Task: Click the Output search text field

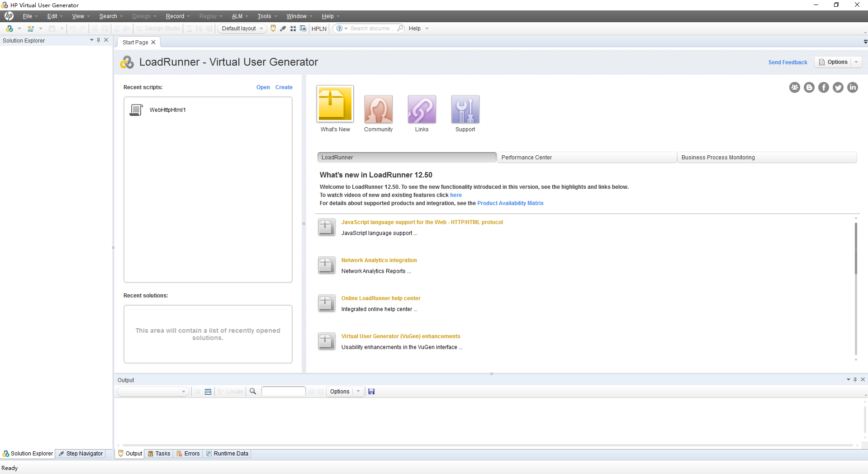Action: [x=284, y=392]
